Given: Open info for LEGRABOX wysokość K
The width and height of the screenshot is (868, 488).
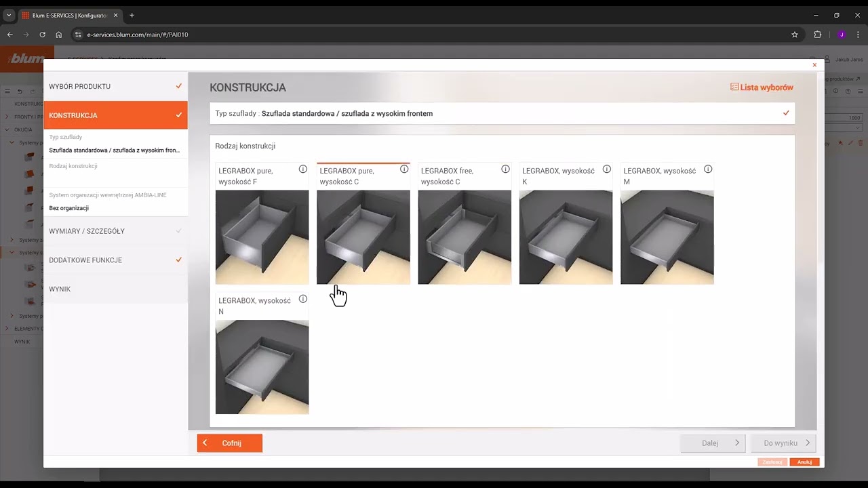Looking at the screenshot, I should [x=607, y=169].
